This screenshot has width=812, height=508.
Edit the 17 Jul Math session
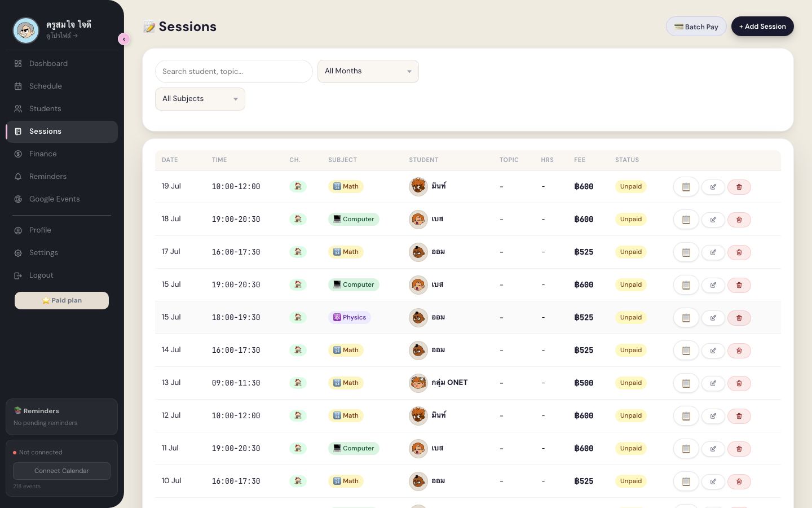pos(713,252)
